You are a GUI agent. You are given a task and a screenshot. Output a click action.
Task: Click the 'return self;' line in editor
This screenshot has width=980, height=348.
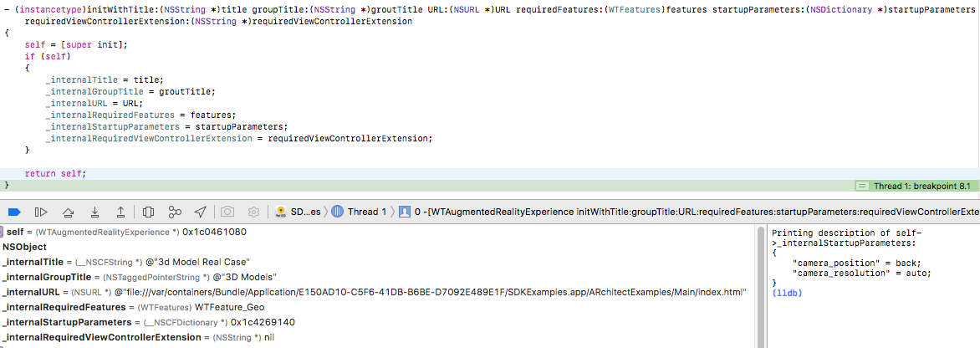pos(55,173)
